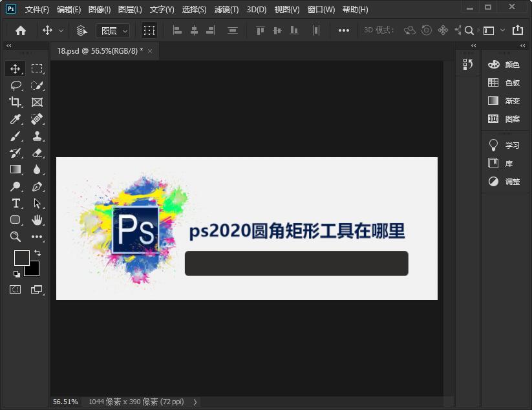
Task: Select the Brush tool
Action: 16,136
